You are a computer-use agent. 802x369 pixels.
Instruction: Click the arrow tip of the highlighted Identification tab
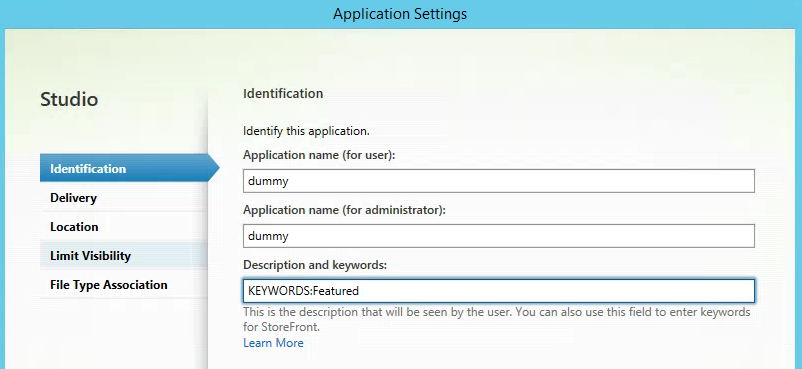pyautogui.click(x=214, y=168)
